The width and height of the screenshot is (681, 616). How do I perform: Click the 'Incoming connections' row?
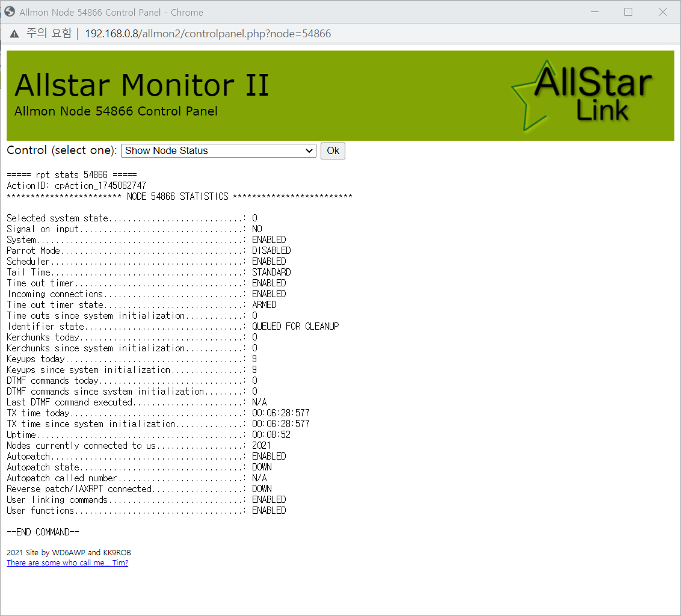pyautogui.click(x=146, y=294)
